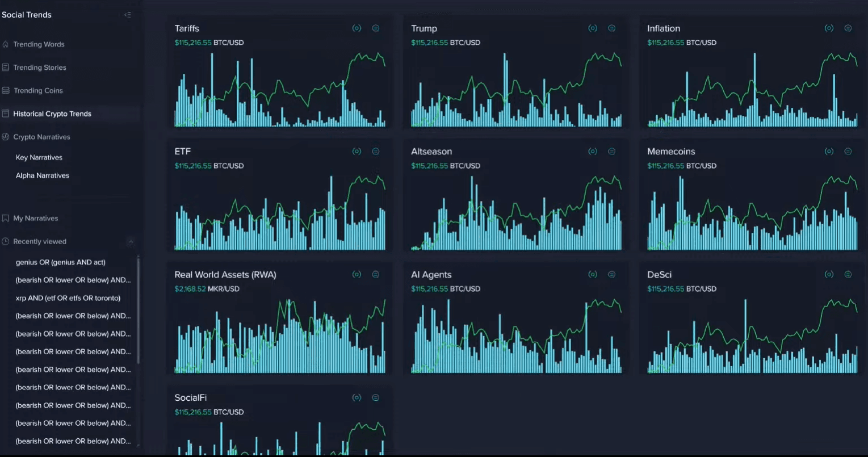
Task: Click the circular target icon on Altseason card
Action: pyautogui.click(x=593, y=152)
